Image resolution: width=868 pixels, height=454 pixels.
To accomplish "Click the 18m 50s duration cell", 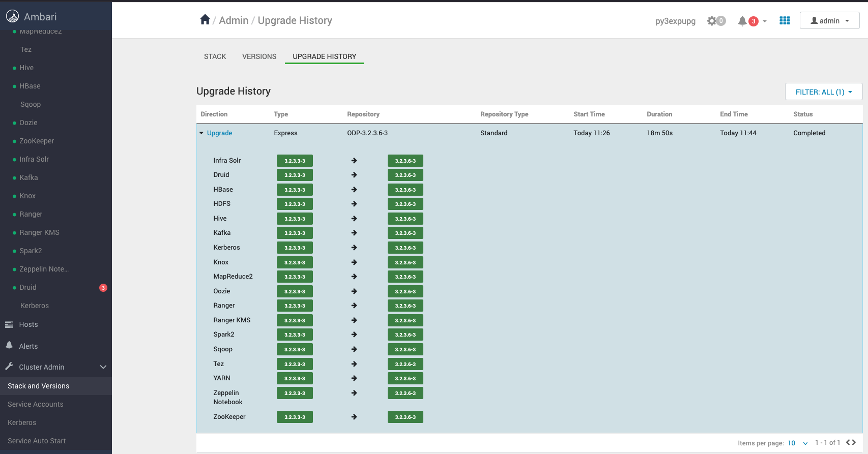I will [660, 133].
